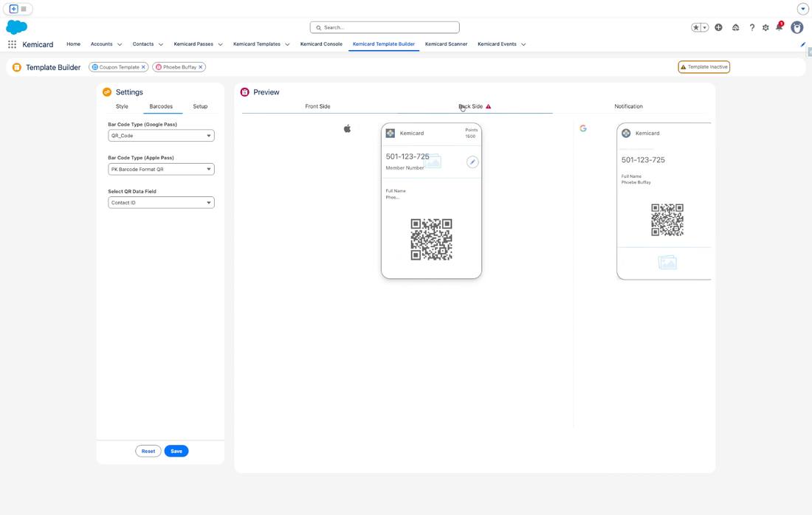812x515 pixels.
Task: Click the Google pass image placeholder
Action: coord(667,263)
